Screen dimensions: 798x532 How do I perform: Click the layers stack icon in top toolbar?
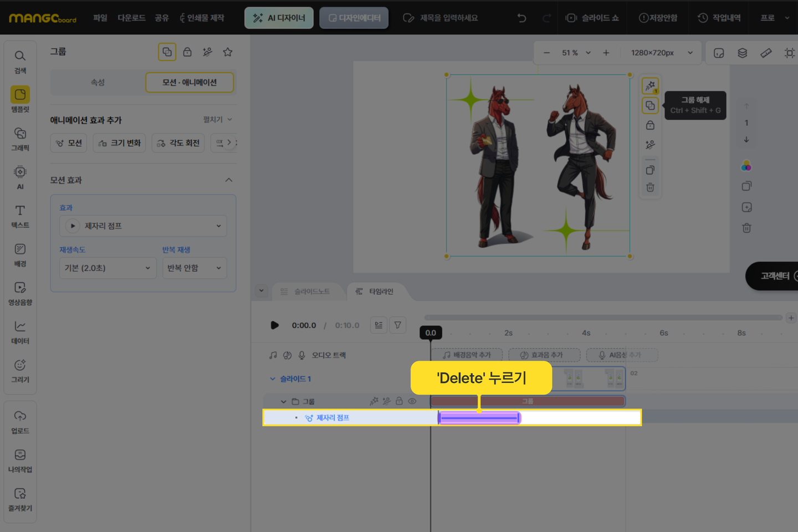[742, 53]
